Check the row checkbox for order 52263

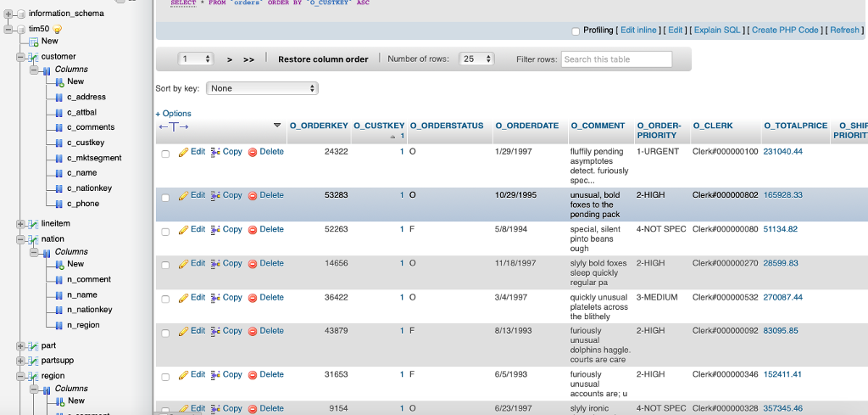165,233
